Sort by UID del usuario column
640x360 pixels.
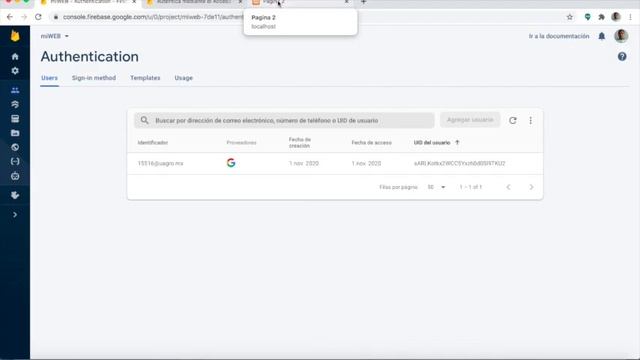point(436,142)
